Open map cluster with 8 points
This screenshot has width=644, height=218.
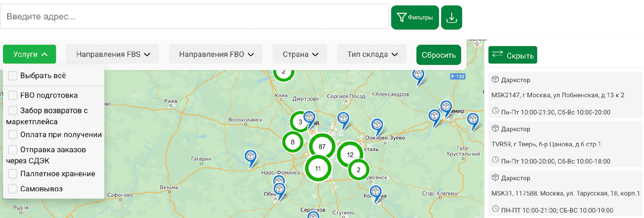tap(293, 142)
